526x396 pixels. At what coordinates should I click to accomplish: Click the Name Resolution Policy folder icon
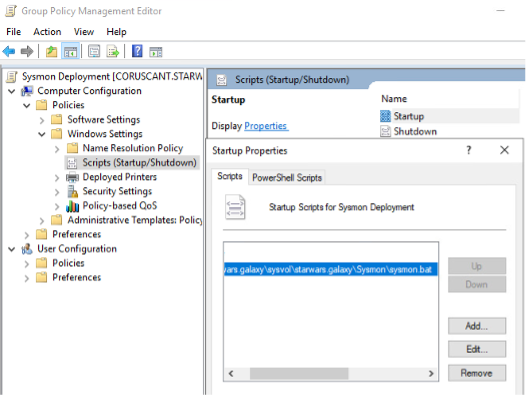point(72,148)
